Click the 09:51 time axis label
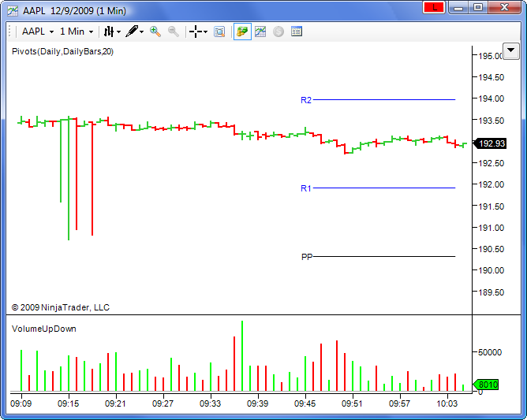 (352, 403)
